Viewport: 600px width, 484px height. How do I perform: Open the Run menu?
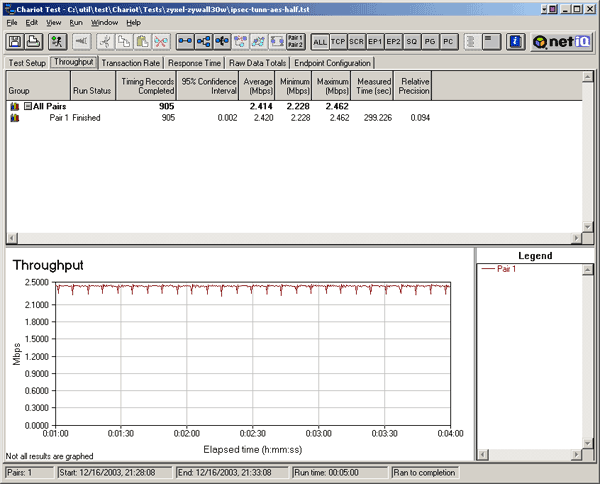(x=76, y=21)
